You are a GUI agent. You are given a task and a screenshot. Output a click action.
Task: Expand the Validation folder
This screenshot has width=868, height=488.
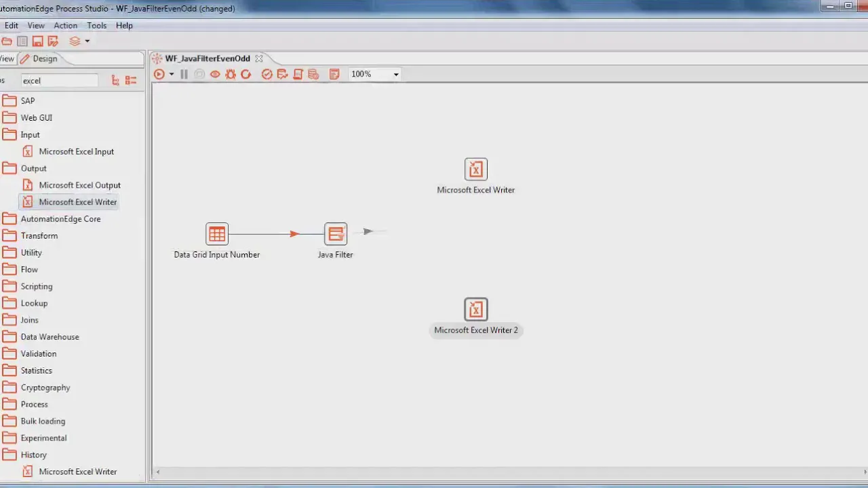29,354
